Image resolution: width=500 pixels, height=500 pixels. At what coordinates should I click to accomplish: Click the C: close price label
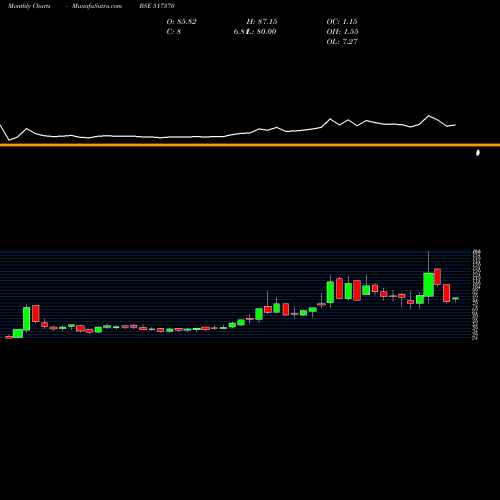point(173,32)
